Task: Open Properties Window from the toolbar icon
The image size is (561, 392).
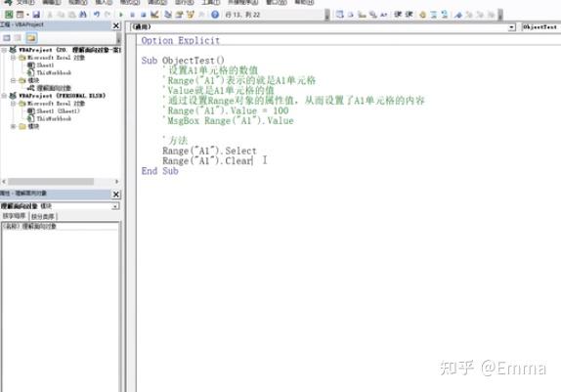Action: coord(179,15)
